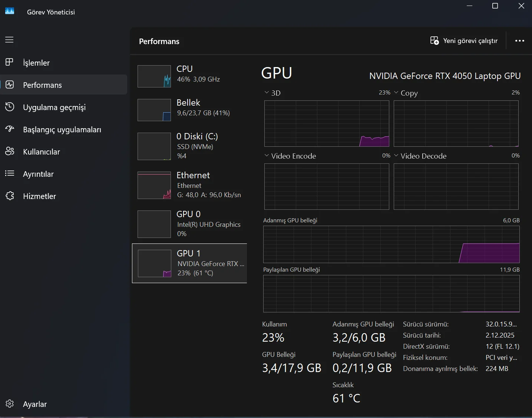Click the Uygulama geçmişi history icon
The height and width of the screenshot is (418, 532).
pos(10,107)
